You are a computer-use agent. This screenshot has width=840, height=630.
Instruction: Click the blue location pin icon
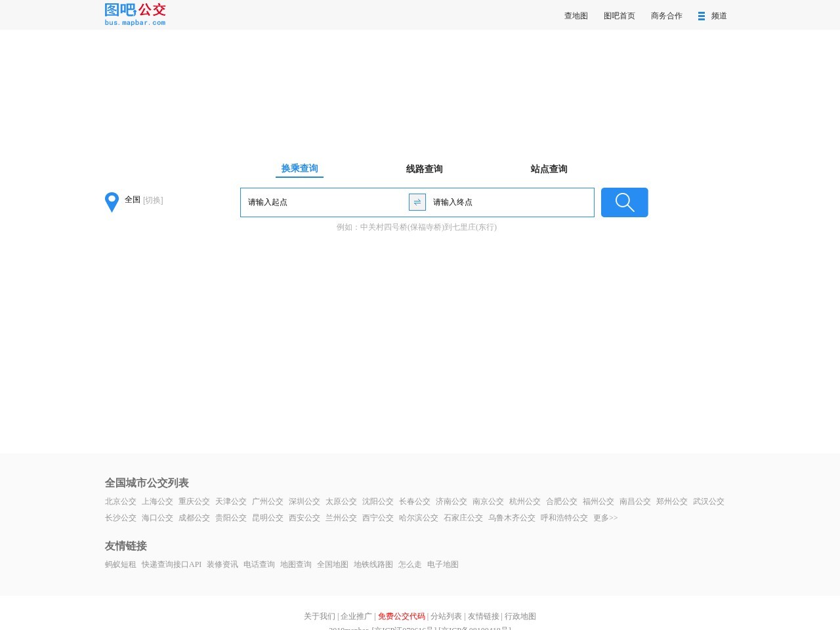(x=111, y=202)
